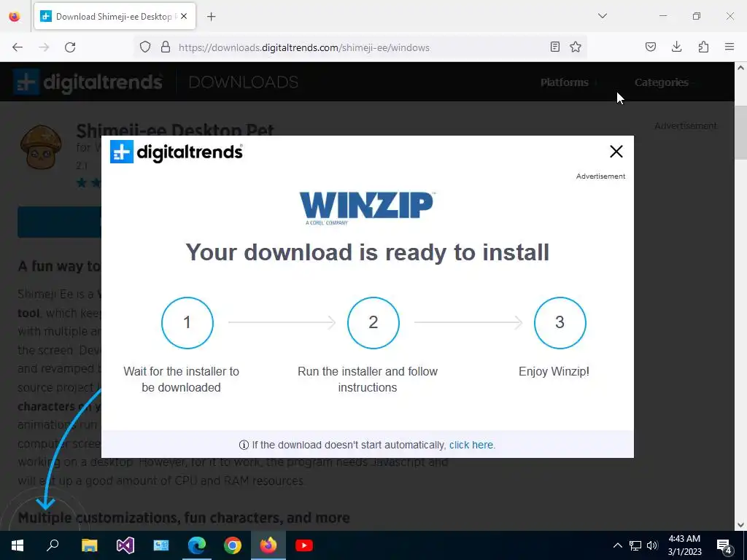Open YouTube app in taskbar

[304, 545]
